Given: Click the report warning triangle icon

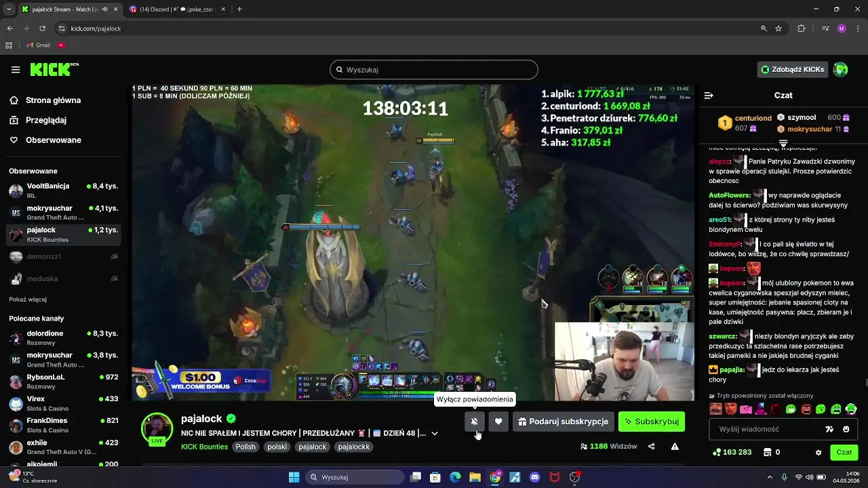Looking at the screenshot, I should coord(675,447).
